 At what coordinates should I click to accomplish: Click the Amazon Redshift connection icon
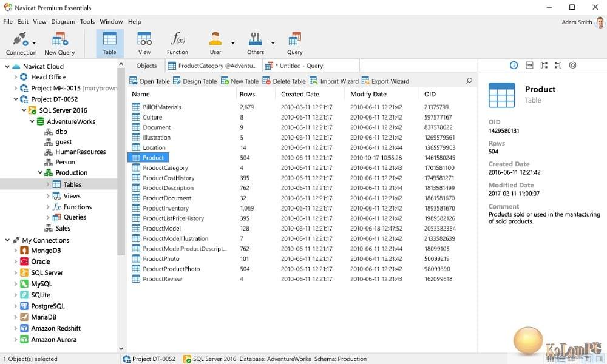[x=24, y=328]
